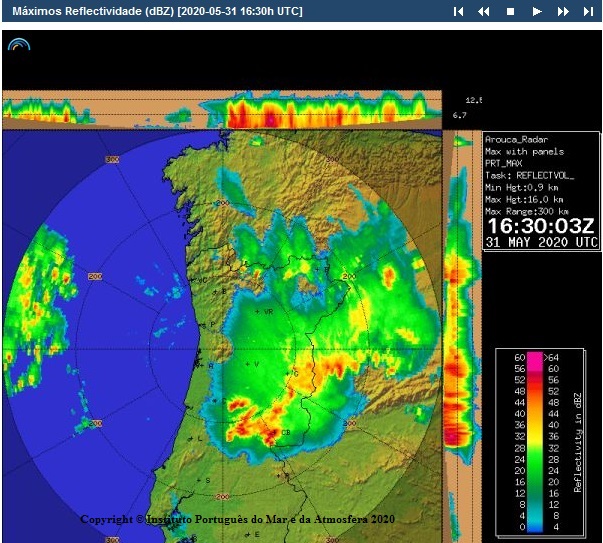Click the copyright Instituto Português text
The image size is (603, 543).
(237, 519)
